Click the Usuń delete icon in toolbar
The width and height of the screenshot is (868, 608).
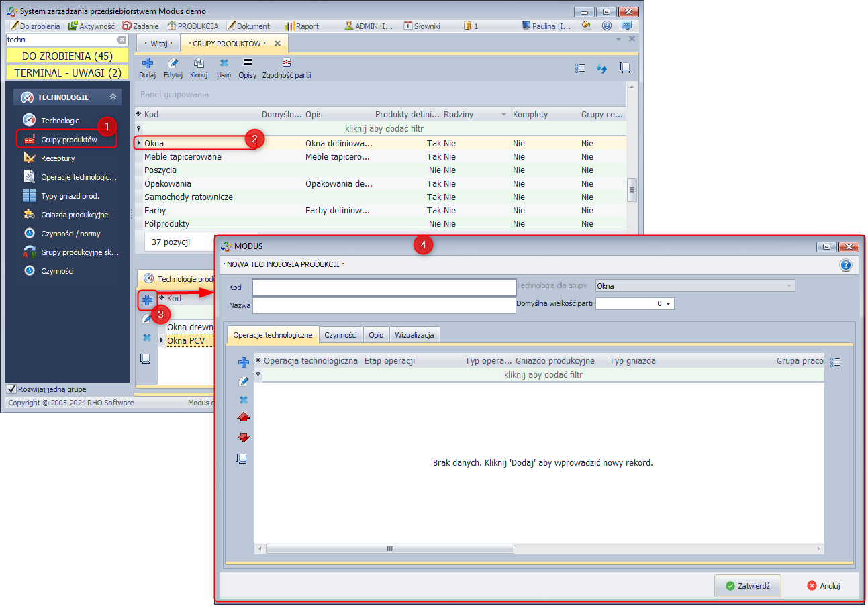224,63
